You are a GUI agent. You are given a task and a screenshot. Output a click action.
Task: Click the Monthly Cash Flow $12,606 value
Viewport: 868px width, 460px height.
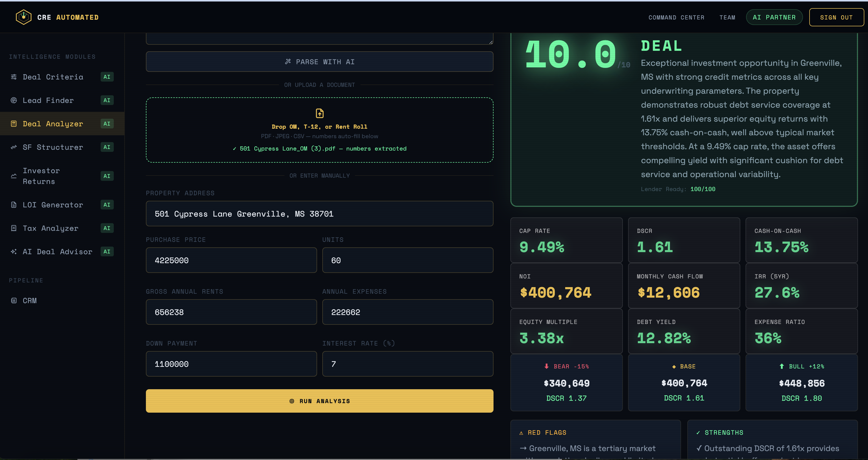(x=669, y=292)
